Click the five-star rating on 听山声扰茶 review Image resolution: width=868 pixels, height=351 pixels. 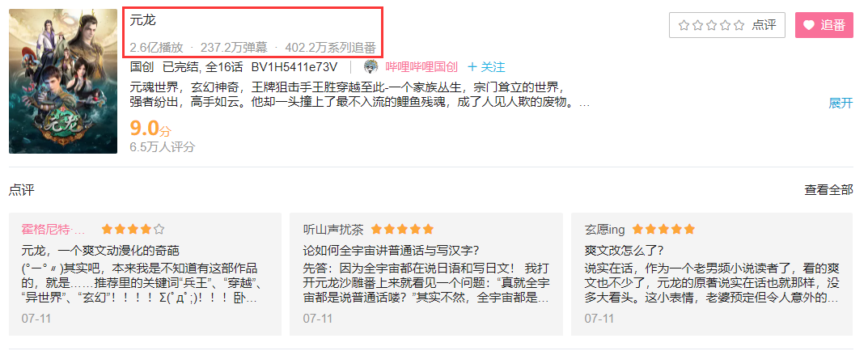coord(402,229)
